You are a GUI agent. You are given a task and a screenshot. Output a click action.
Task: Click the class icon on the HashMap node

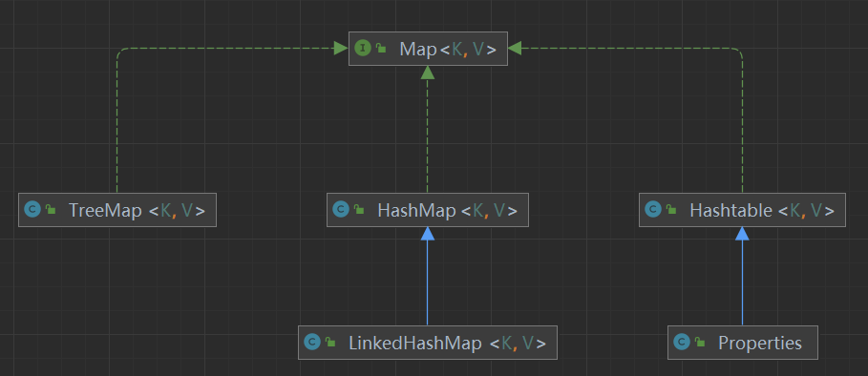point(341,210)
